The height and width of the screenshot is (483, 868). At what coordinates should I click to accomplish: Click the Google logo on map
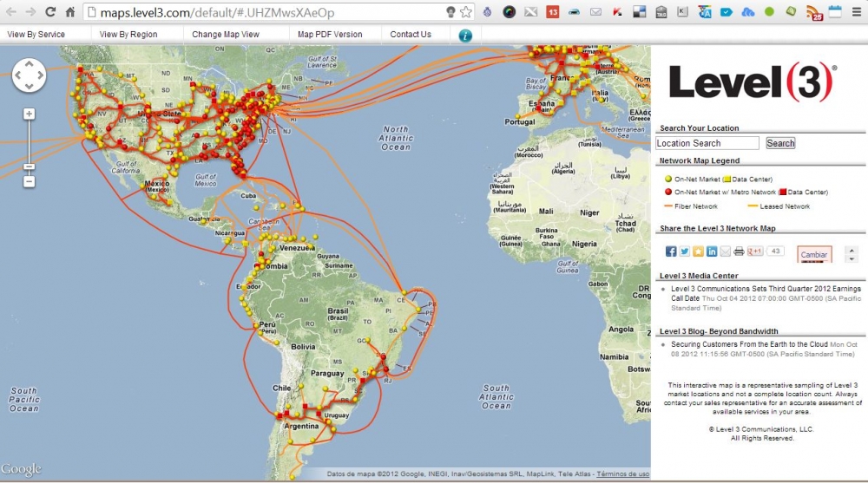pos(21,469)
